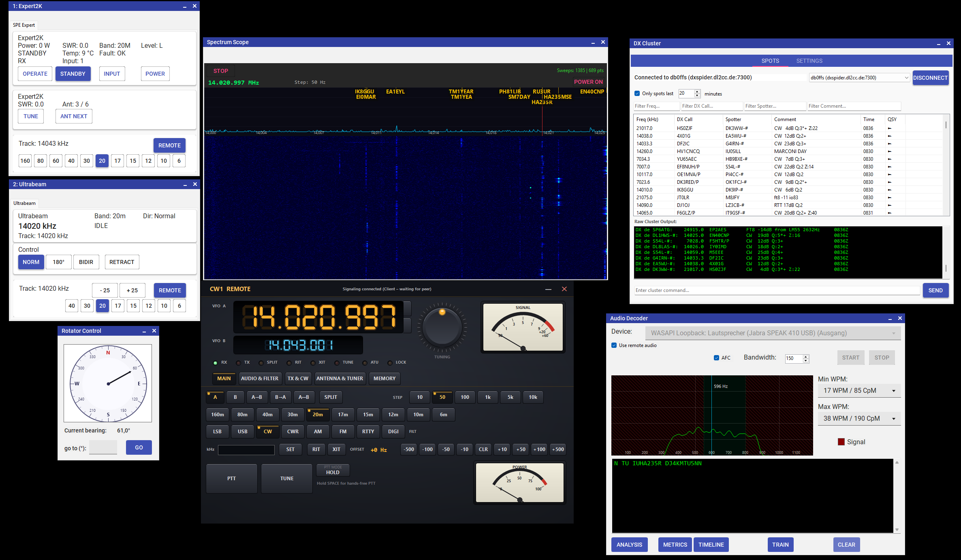Image resolution: width=961 pixels, height=560 pixels.
Task: Click the POWER meter gauge
Action: pyautogui.click(x=519, y=483)
